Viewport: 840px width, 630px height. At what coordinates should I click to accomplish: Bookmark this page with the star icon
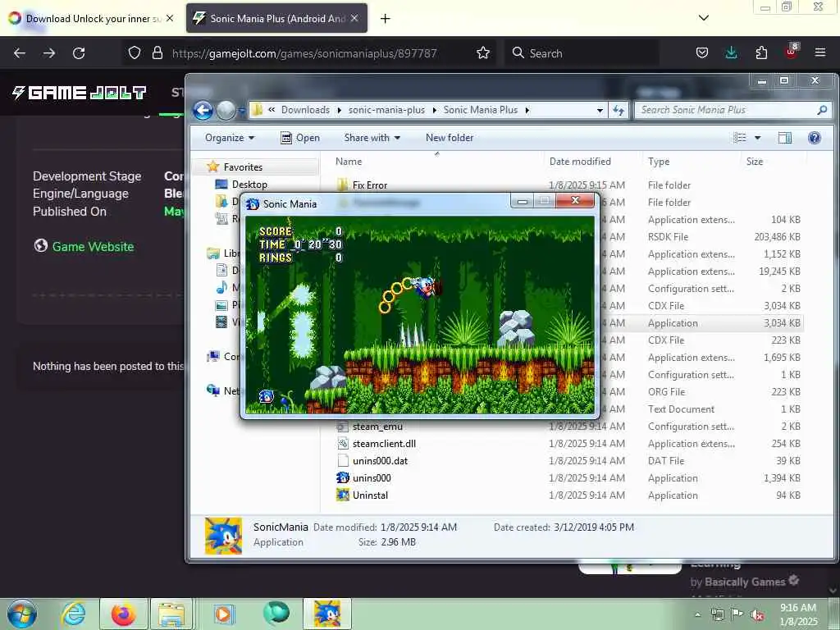click(483, 53)
